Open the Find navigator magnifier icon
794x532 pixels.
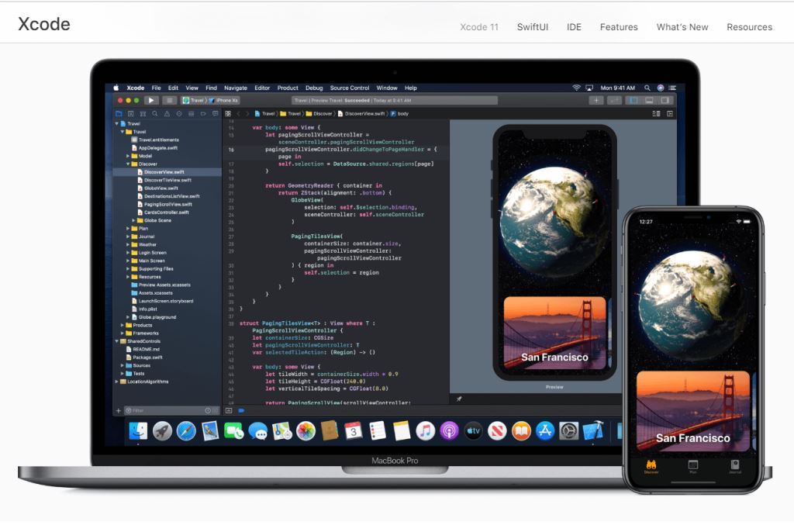(155, 114)
